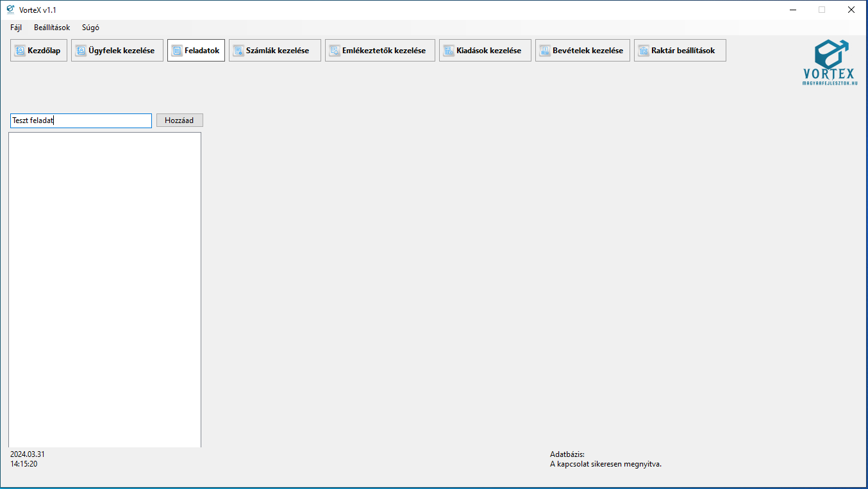Click the date and time display
The image size is (868, 489).
(27, 459)
